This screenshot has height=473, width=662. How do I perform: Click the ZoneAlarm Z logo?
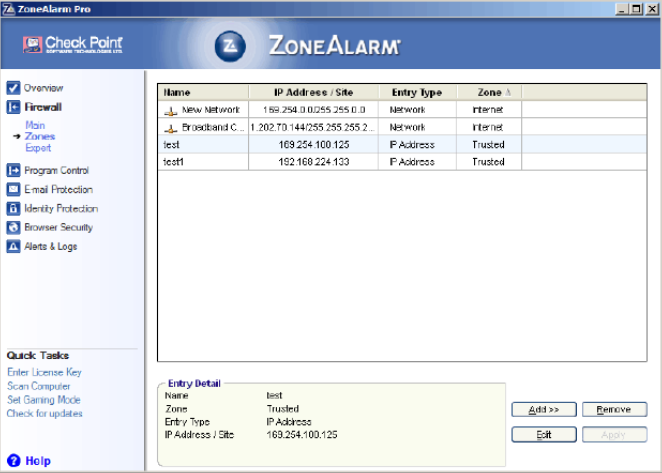point(230,46)
